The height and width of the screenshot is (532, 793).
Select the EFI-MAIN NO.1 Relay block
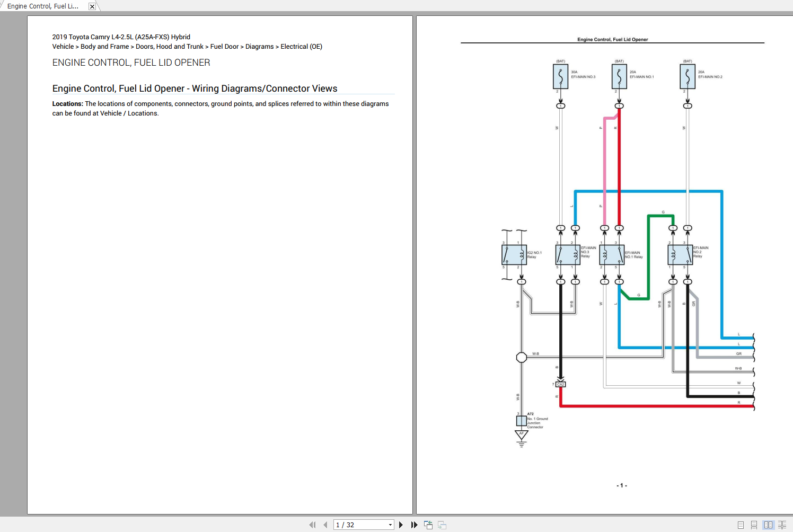click(611, 254)
